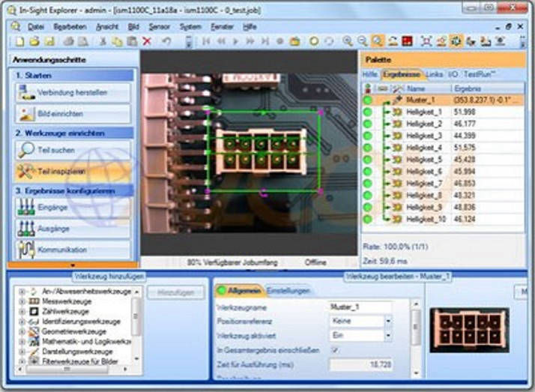
Task: Click the undo arrow toolbar icon
Action: [x=166, y=41]
